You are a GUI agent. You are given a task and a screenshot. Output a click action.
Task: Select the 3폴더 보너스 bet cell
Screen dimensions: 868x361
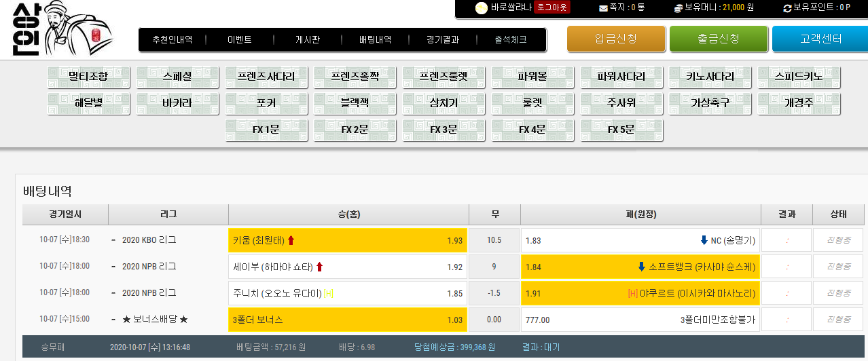348,320
